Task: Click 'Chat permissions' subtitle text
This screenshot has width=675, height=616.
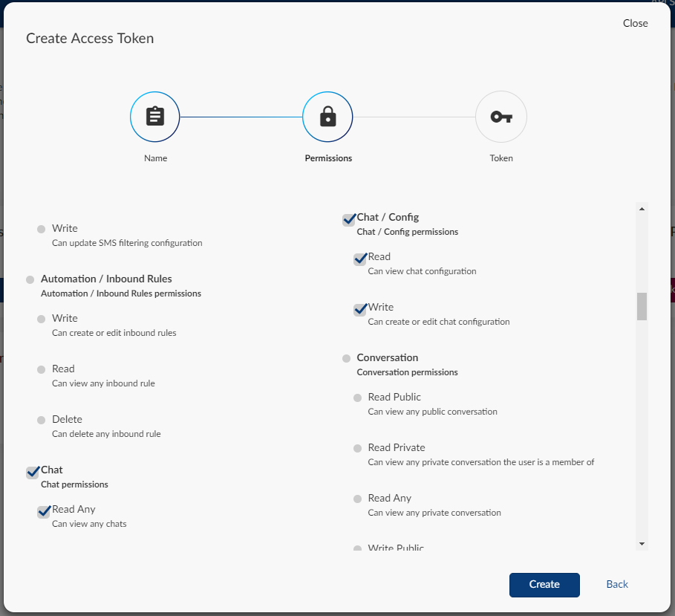Action: (74, 484)
